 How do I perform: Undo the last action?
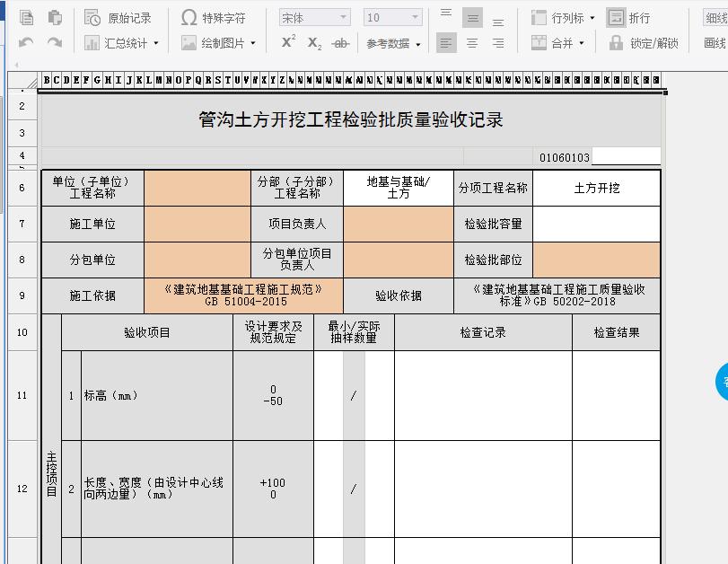click(27, 42)
